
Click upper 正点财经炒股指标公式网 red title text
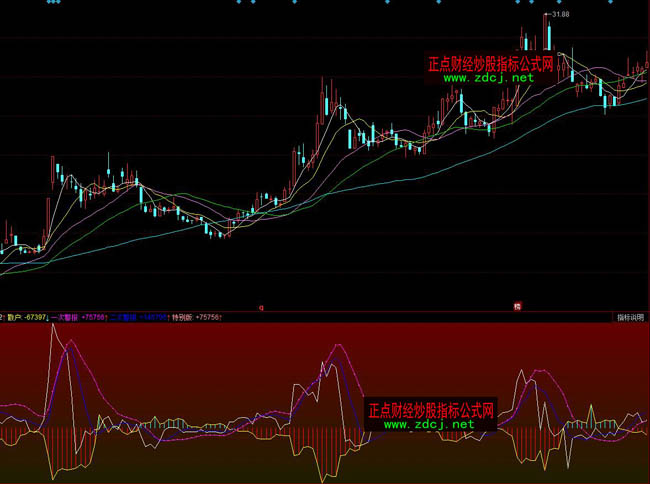click(489, 63)
